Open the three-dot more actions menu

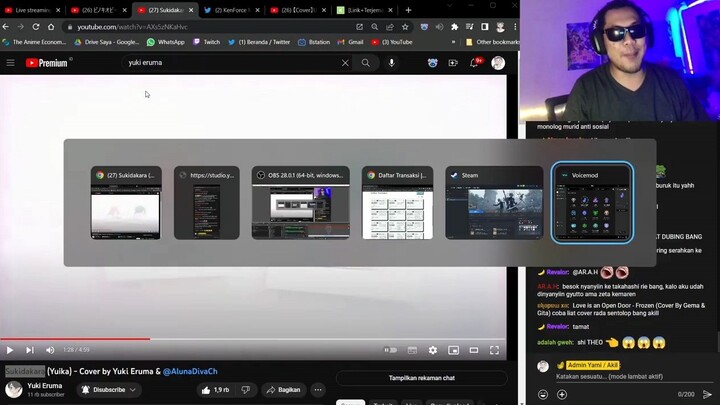click(x=318, y=390)
